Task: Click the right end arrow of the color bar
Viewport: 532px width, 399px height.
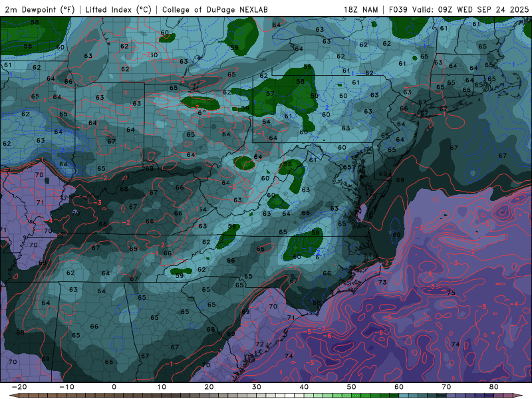Action: [x=518, y=396]
